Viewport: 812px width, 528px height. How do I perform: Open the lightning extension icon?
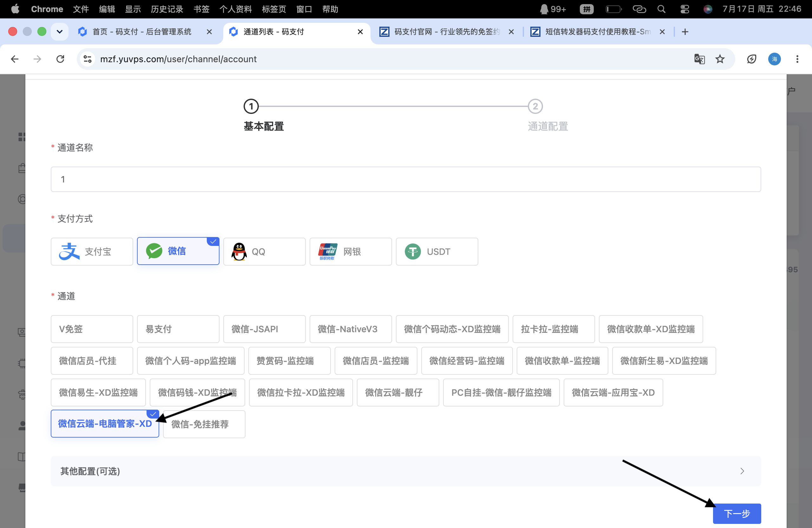pyautogui.click(x=751, y=59)
